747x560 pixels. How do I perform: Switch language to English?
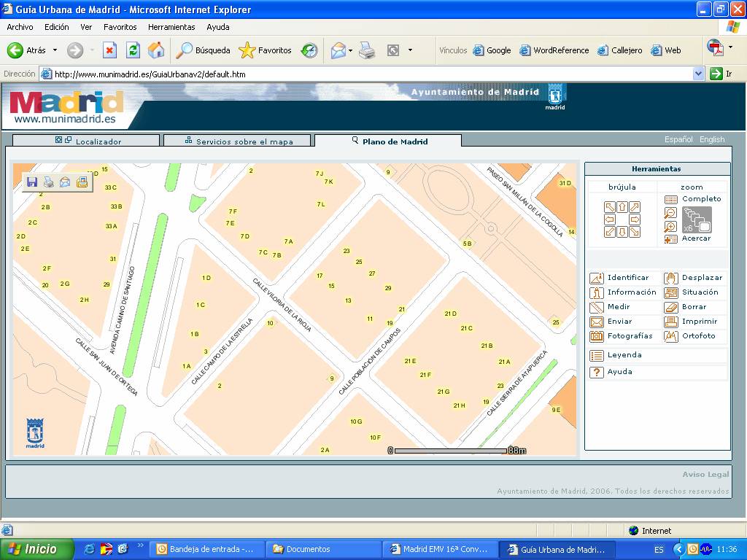click(x=712, y=139)
